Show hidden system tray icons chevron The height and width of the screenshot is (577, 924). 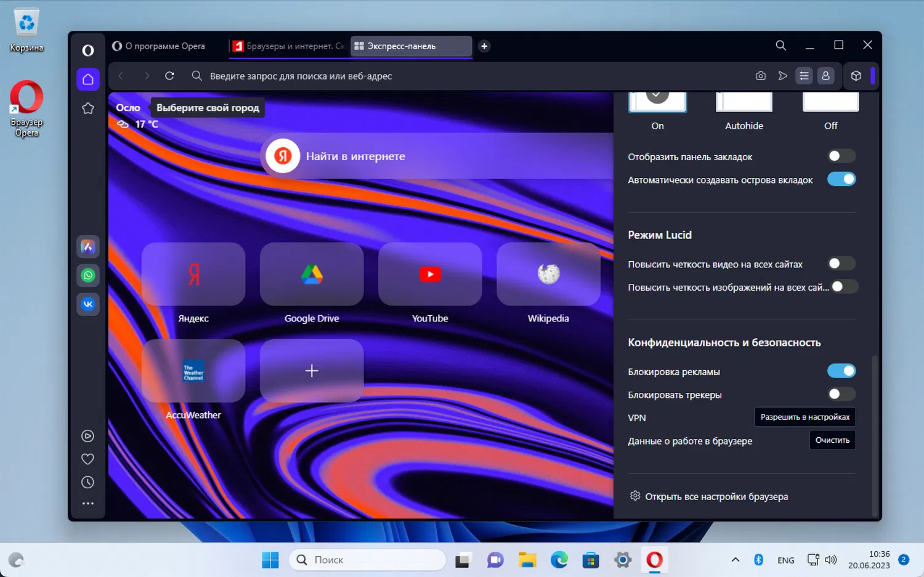[735, 560]
